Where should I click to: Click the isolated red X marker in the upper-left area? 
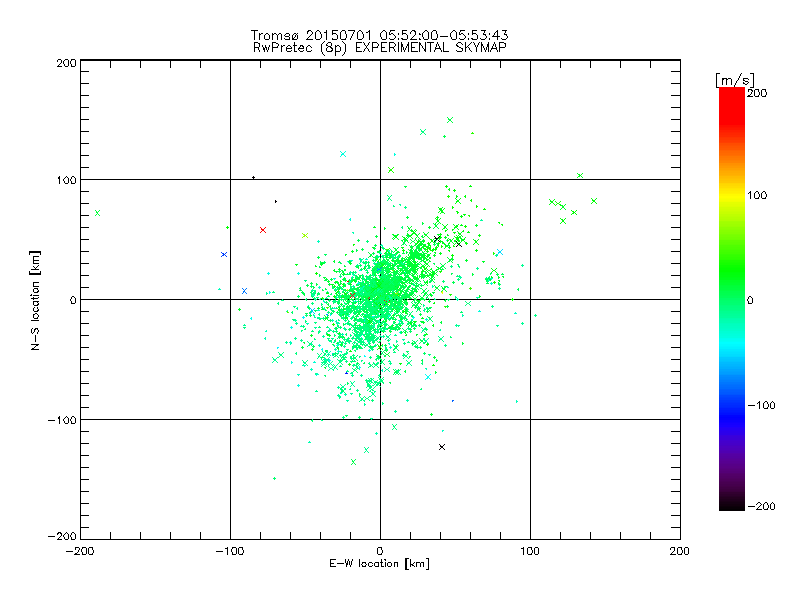[263, 230]
